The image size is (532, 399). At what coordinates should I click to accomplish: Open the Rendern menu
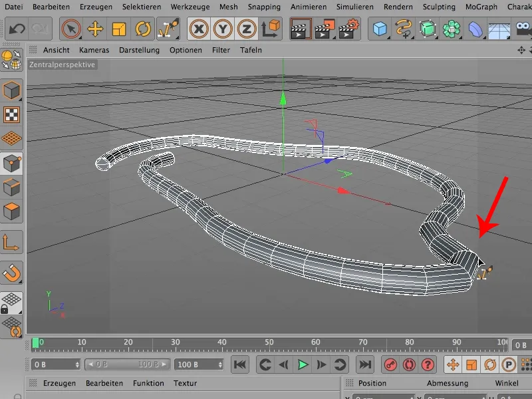[398, 7]
